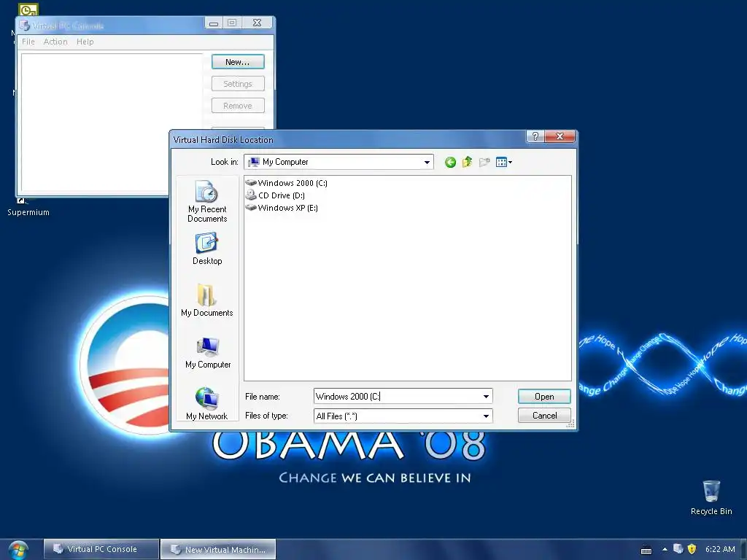Select the Supermium desktop shortcut
The width and height of the screenshot is (747, 560).
click(x=28, y=206)
